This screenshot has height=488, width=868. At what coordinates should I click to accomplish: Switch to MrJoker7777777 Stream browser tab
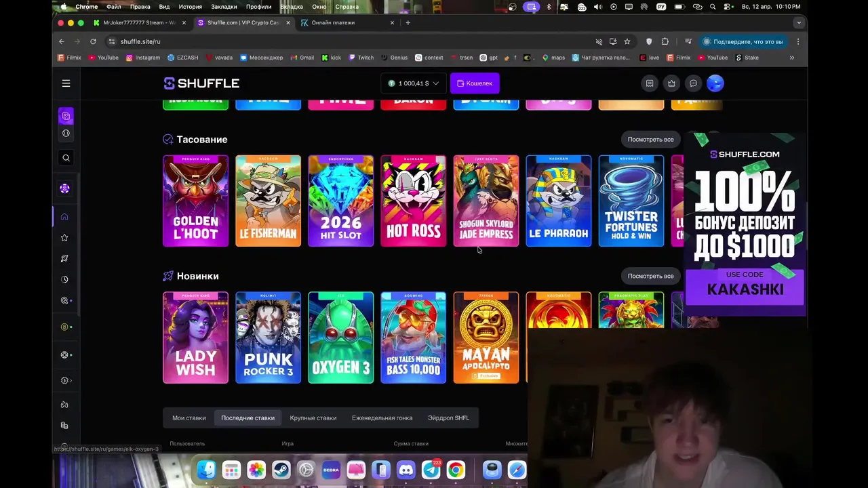pyautogui.click(x=139, y=22)
